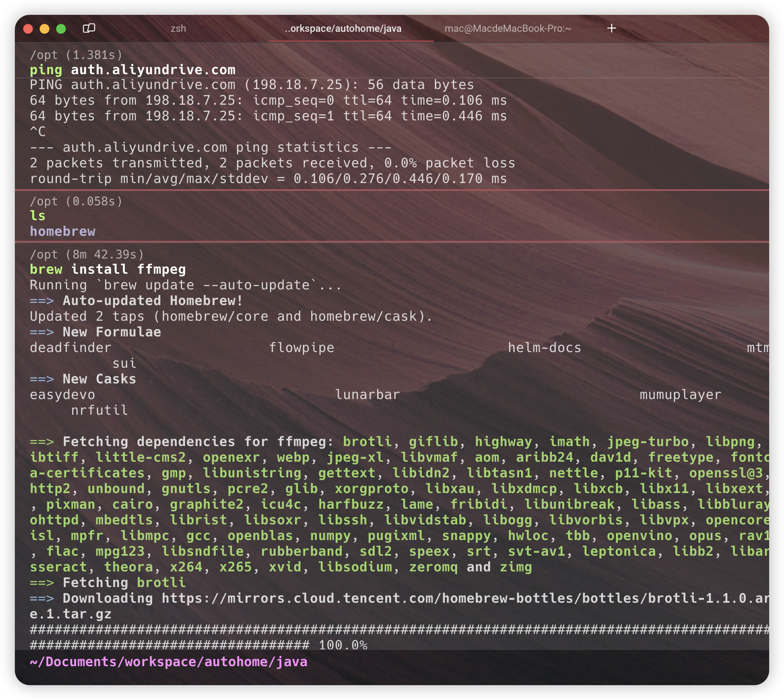Click the '/opt (1.381s)' block header
784x700 pixels.
[x=76, y=55]
